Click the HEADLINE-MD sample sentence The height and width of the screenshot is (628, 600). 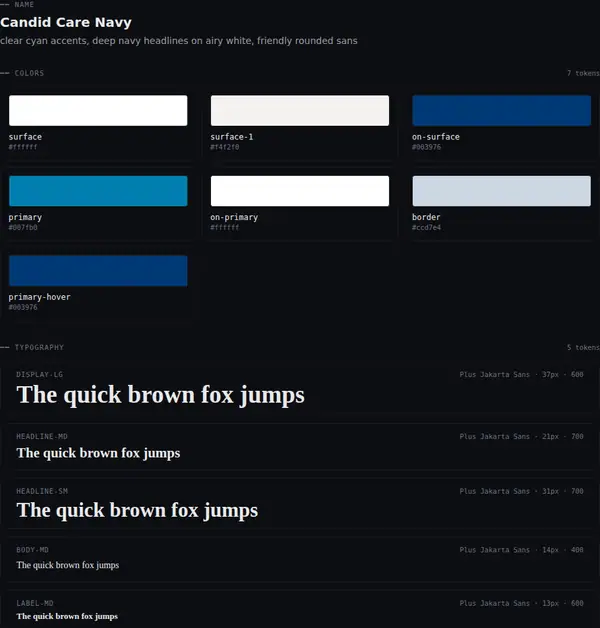pos(98,453)
